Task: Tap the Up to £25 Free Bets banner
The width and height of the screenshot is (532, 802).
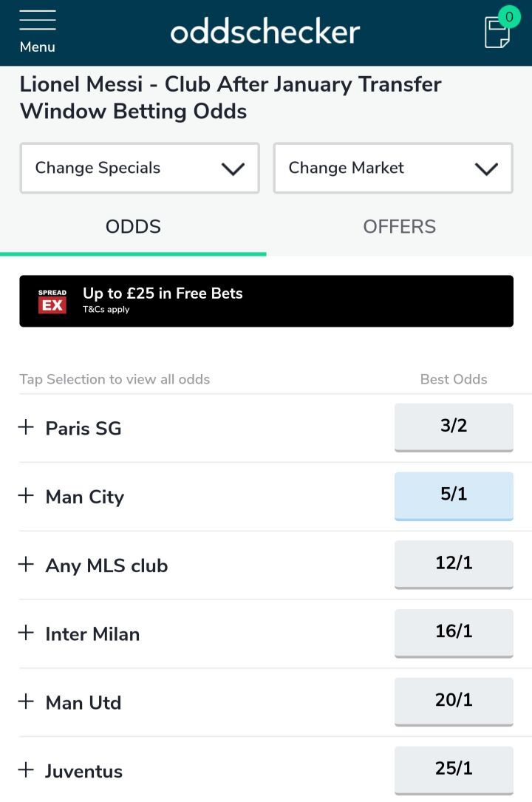Action: tap(296, 301)
